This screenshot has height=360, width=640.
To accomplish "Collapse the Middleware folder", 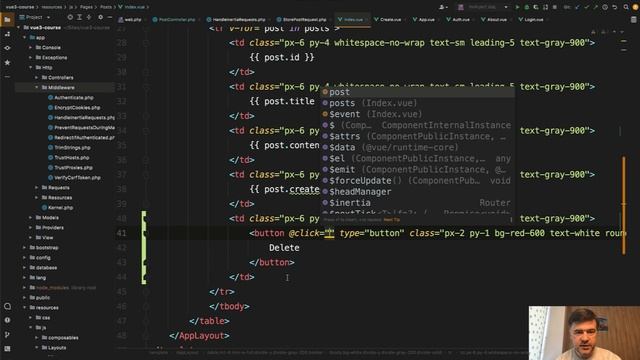I will pyautogui.click(x=37, y=87).
